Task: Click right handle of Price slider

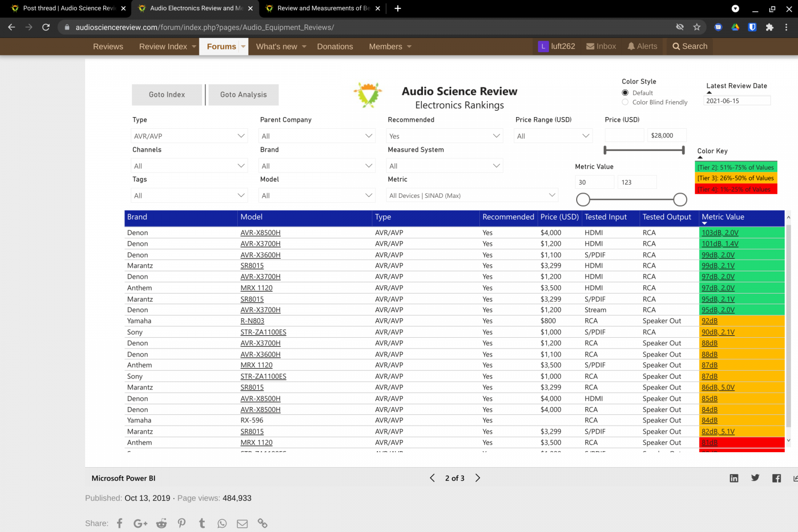Action: pyautogui.click(x=683, y=151)
